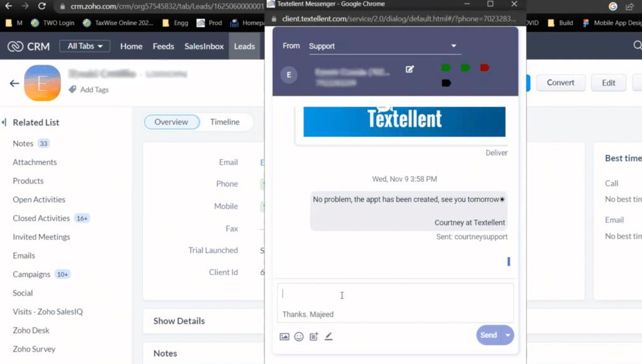
Task: Open the All Tabs dropdown
Action: point(83,46)
